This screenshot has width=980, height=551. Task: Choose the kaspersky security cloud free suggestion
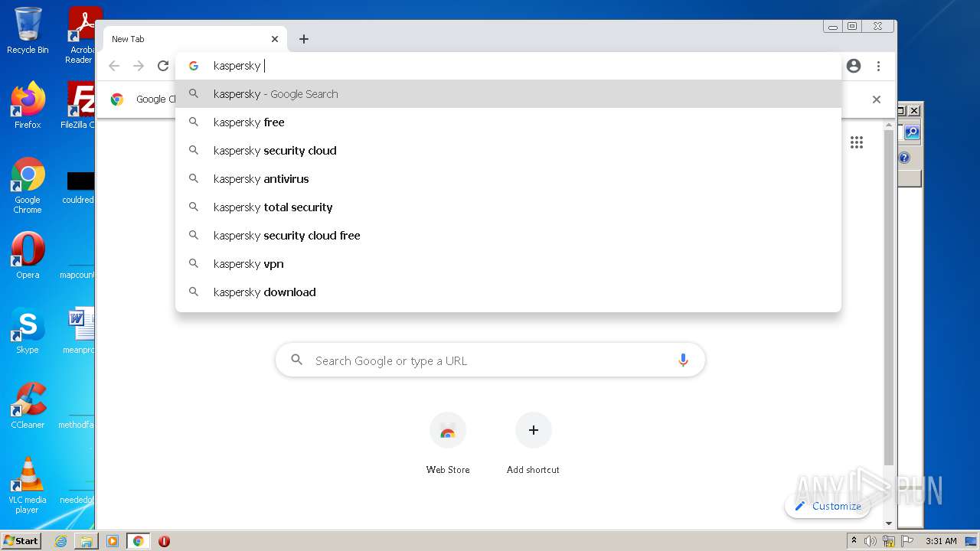(x=508, y=236)
